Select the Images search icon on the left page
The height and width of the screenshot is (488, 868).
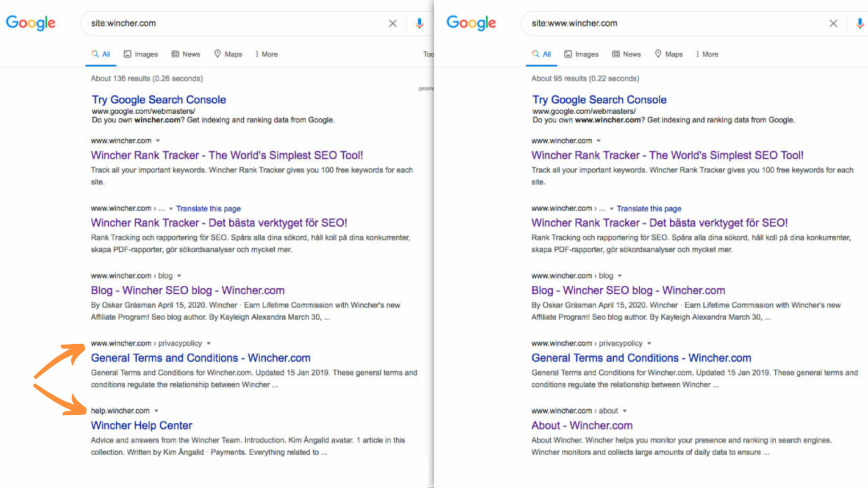[x=128, y=54]
